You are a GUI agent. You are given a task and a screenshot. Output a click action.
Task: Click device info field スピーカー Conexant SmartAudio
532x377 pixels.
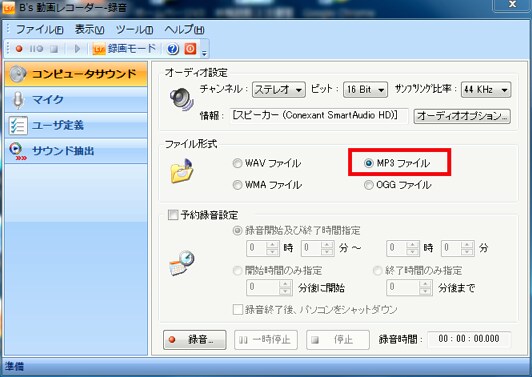319,116
